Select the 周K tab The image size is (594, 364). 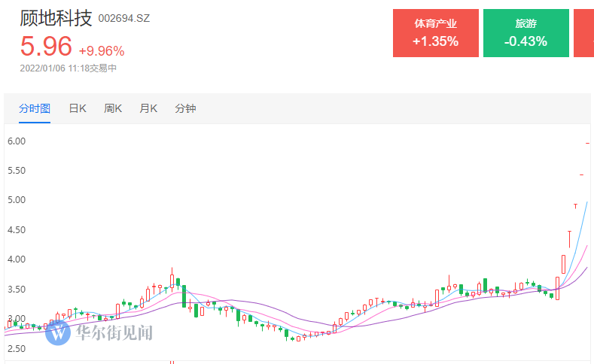113,108
